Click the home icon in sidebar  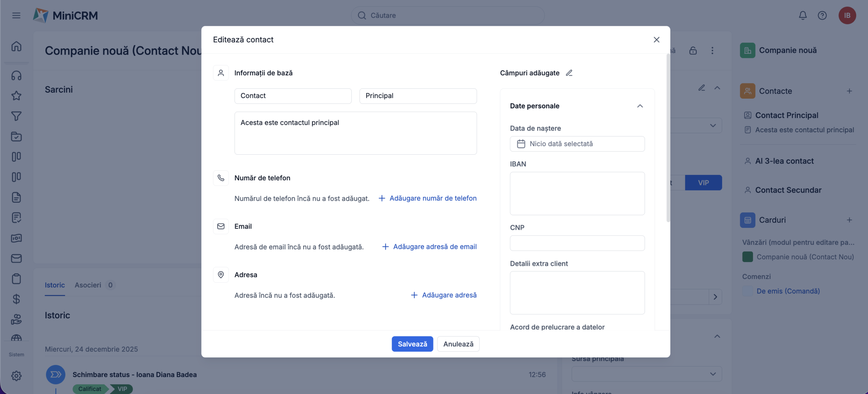click(x=16, y=46)
